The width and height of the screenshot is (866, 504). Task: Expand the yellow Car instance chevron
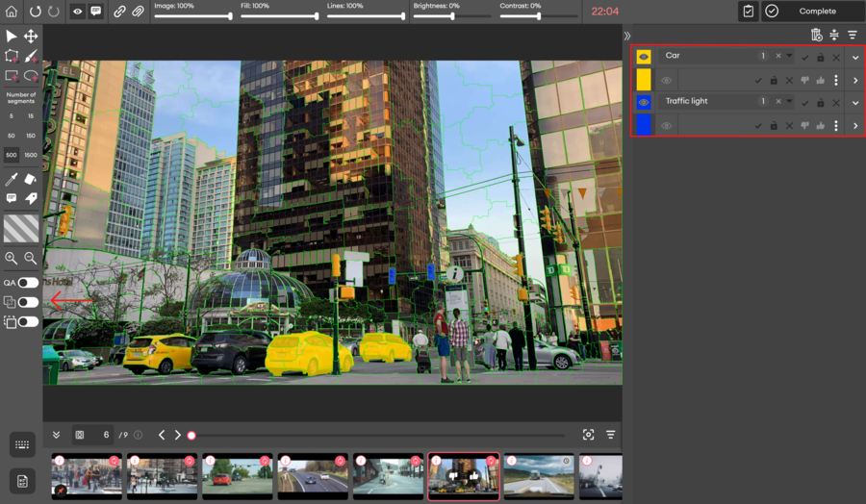click(855, 81)
